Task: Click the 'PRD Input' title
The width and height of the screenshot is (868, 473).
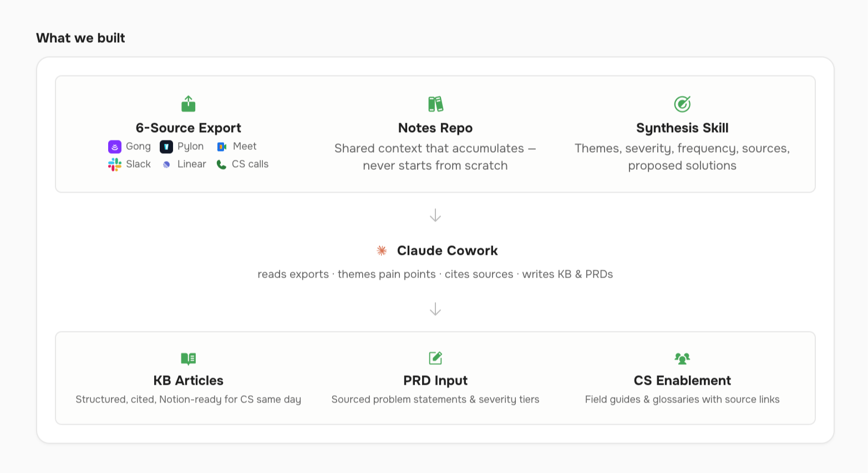Action: pyautogui.click(x=435, y=380)
